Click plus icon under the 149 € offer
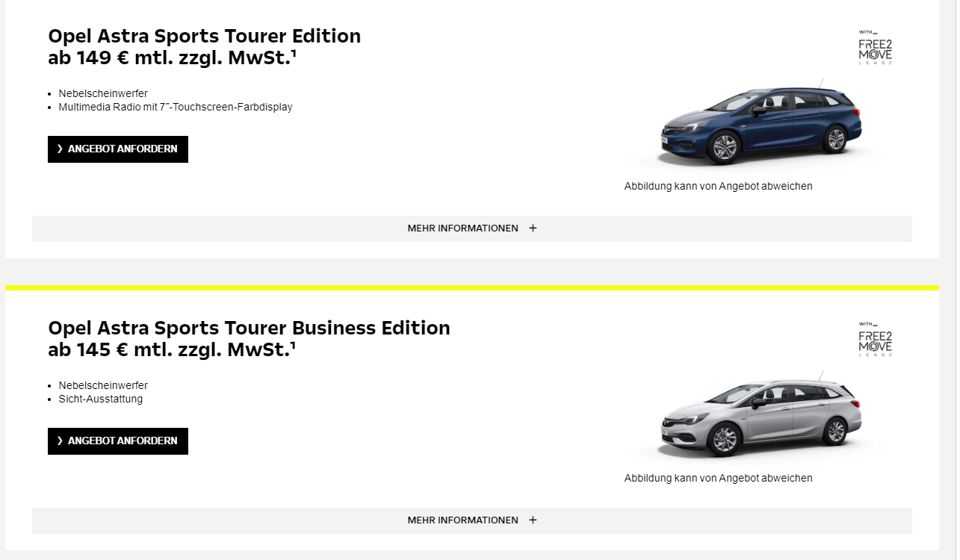This screenshot has height=560, width=960. pos(533,228)
